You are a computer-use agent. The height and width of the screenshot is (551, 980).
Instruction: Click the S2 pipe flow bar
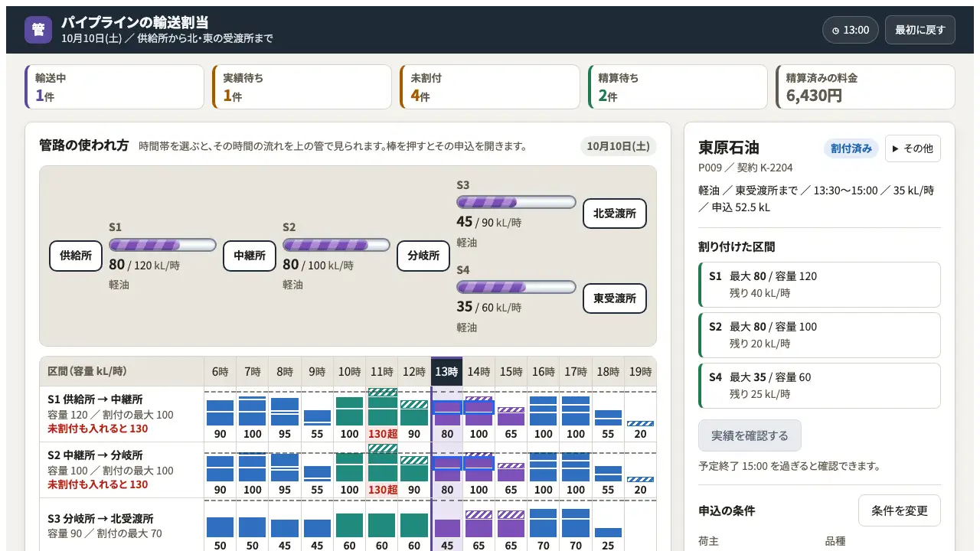pos(336,245)
